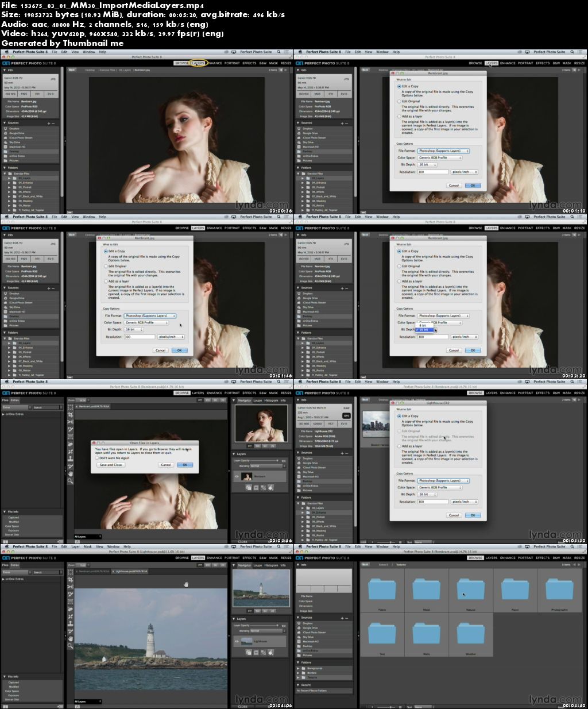
Task: Open pixels/inch dropdown in 00:01:10 frame
Action: [464, 172]
